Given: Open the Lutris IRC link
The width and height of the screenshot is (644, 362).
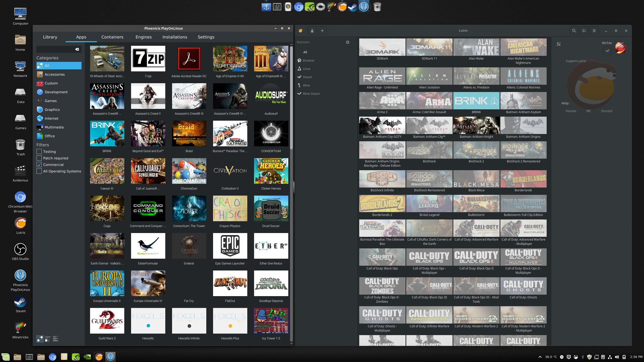Looking at the screenshot, I should tap(589, 111).
